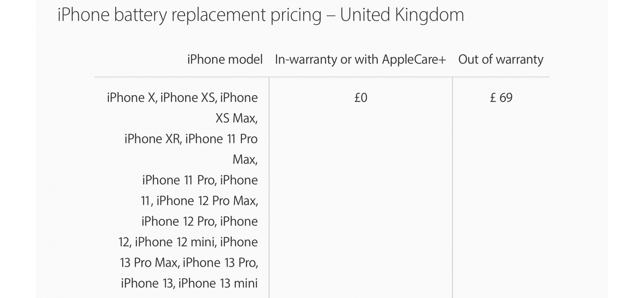Click the "iPhone 13 Pro," model text
This screenshot has width=644, height=298.
pos(221,263)
